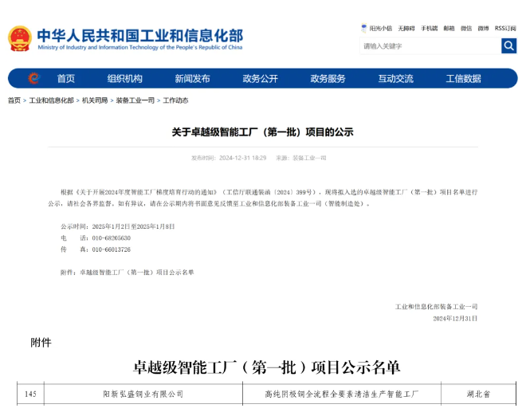Open the 首页 navigation tab
This screenshot has height=420, width=526.
[x=66, y=78]
